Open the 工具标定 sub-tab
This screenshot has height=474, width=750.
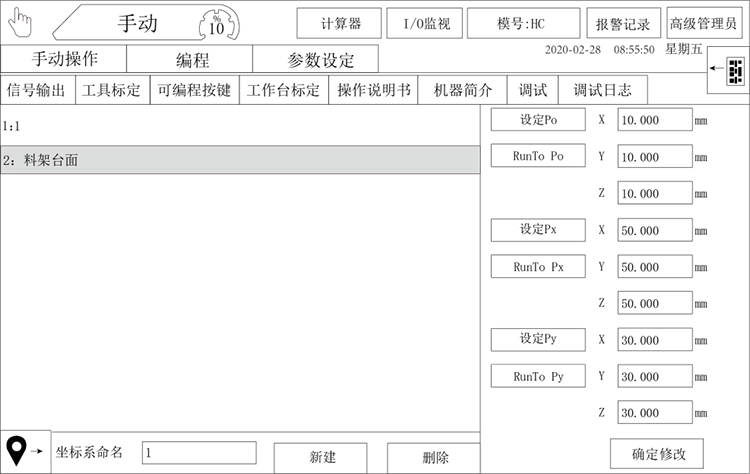pos(111,90)
